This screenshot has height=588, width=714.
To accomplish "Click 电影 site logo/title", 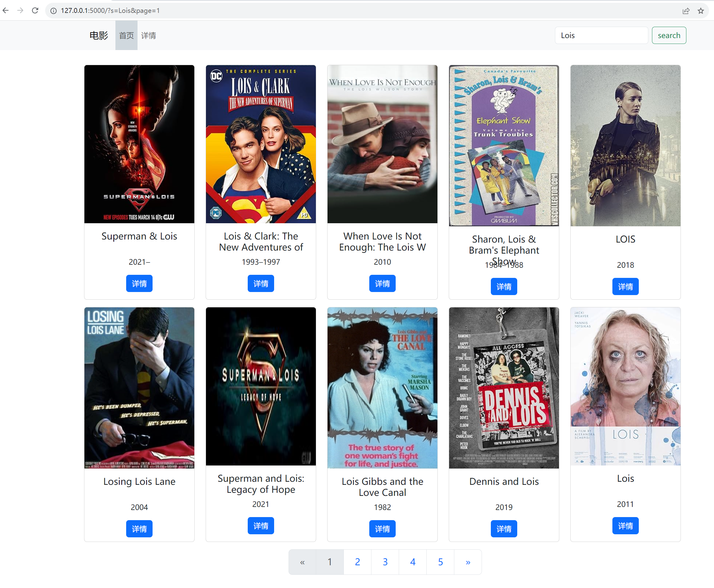I will pos(99,36).
